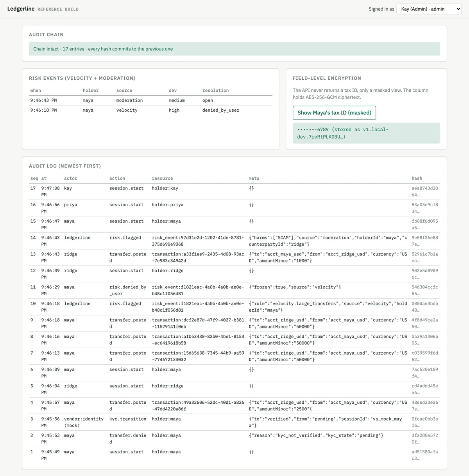Screen dimensions: 469x476
Task: Open the Signed in as user dropdown
Action: coord(429,9)
